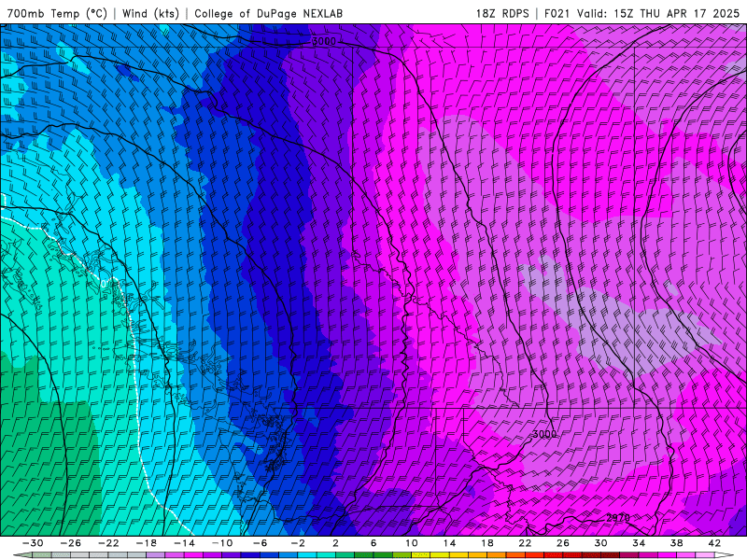Click the '30' color scale value
Screen dimensions: 747x560
600,543
